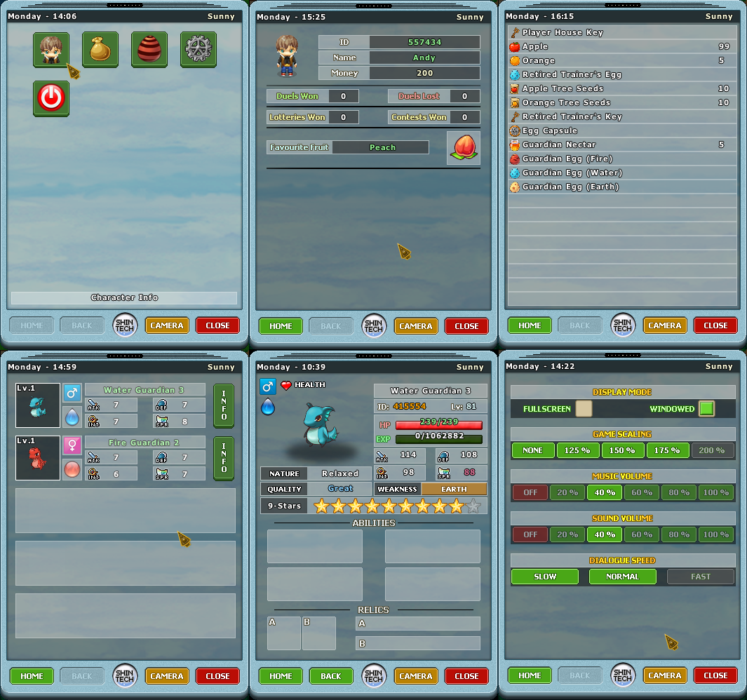This screenshot has width=747, height=700.
Task: Click CAMERA on the main menu panel
Action: tap(167, 325)
